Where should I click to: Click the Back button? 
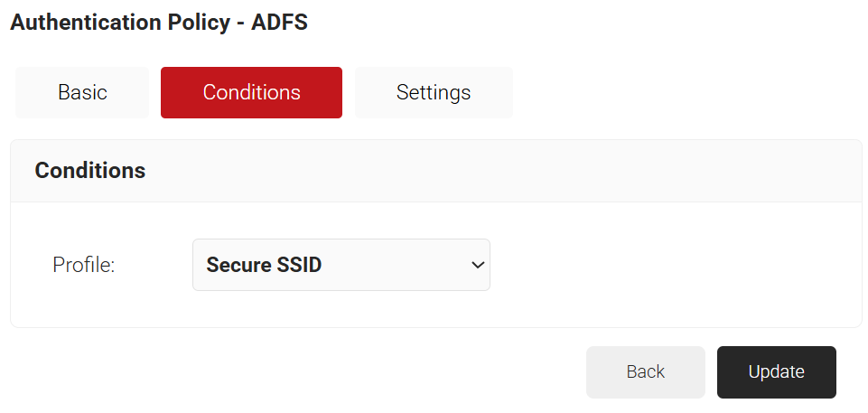click(645, 371)
